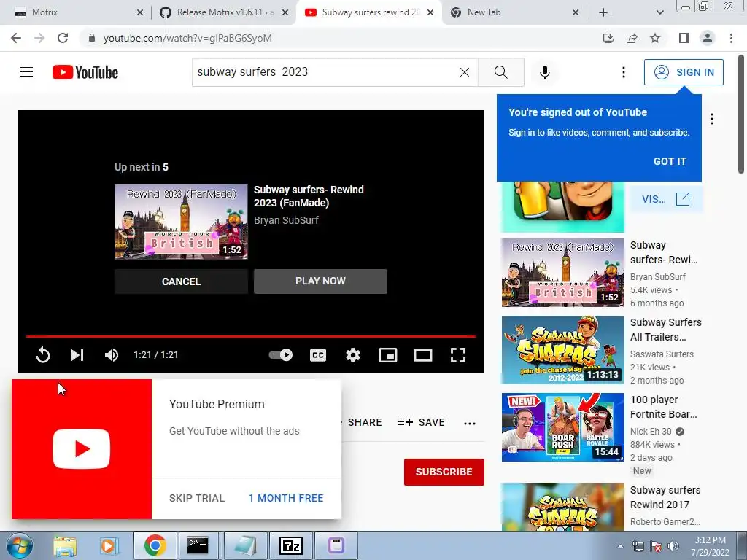Open the three-dot menu beside the sidebar ad

click(x=712, y=119)
